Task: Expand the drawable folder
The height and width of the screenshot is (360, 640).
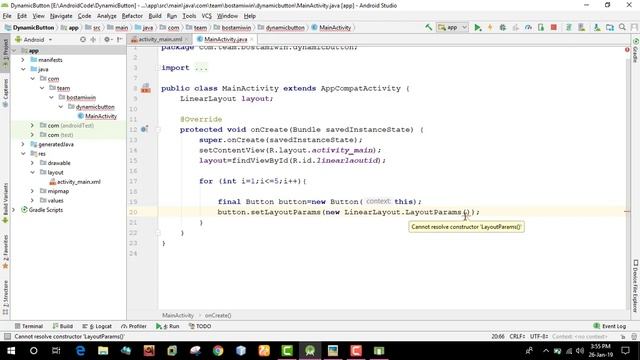Action: (x=32, y=163)
